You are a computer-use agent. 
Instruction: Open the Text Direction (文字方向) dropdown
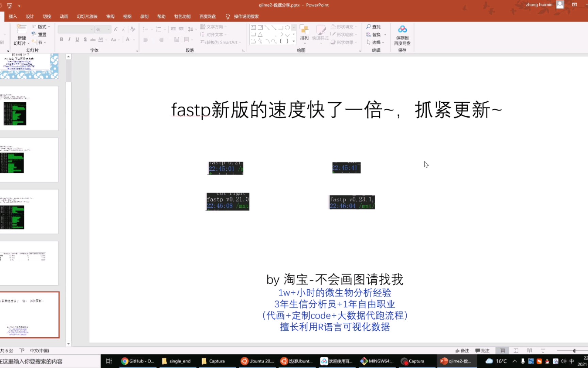tap(213, 27)
